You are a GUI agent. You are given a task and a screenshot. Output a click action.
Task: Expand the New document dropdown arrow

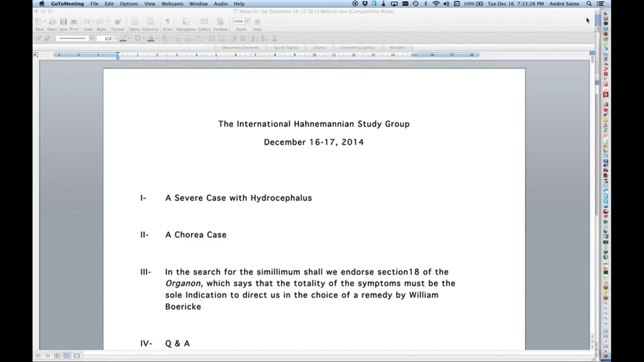pos(44,21)
